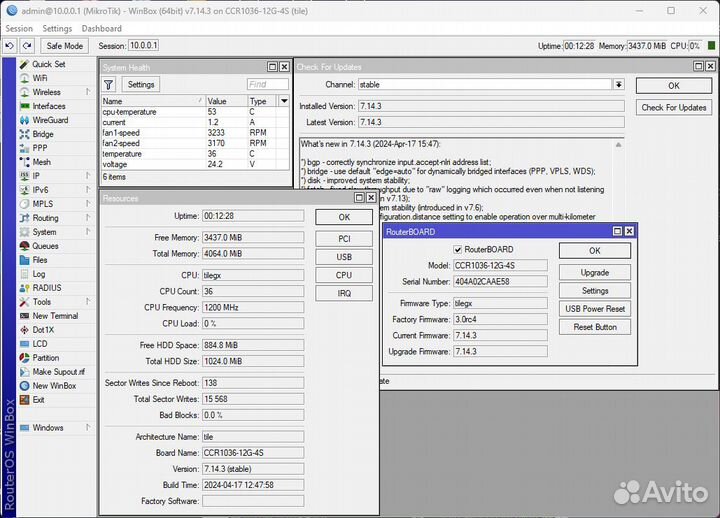Open the Interfaces list icon

pos(24,106)
